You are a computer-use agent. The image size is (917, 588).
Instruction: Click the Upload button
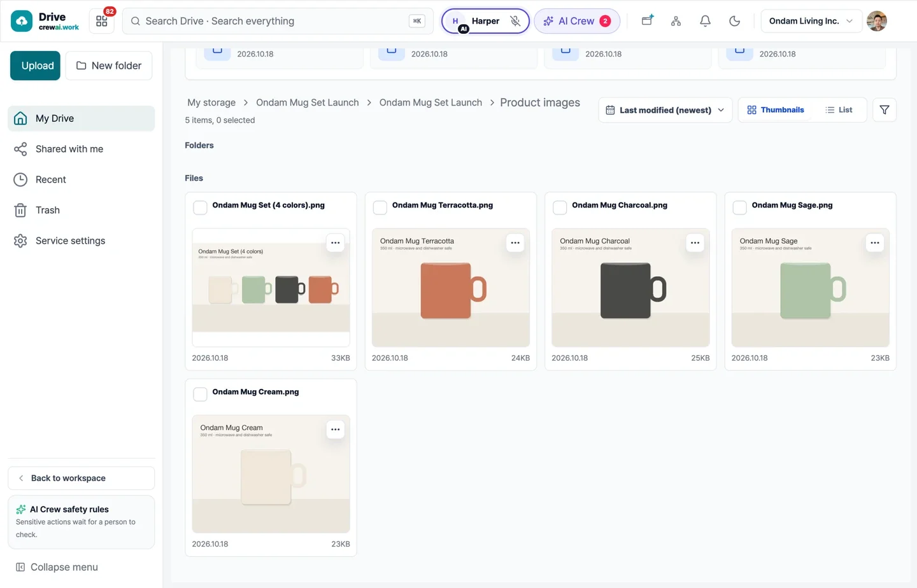pyautogui.click(x=35, y=66)
